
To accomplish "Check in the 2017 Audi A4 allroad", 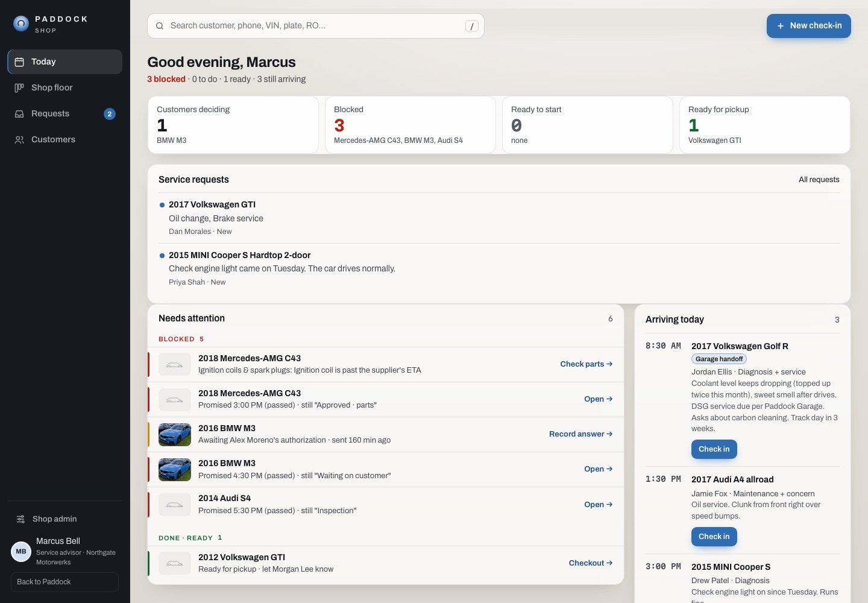I will pyautogui.click(x=714, y=537).
